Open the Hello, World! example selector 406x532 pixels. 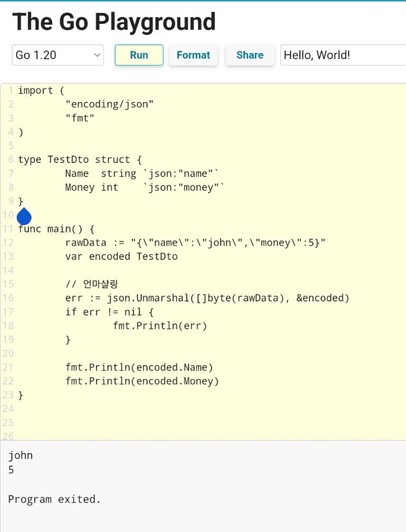[343, 55]
